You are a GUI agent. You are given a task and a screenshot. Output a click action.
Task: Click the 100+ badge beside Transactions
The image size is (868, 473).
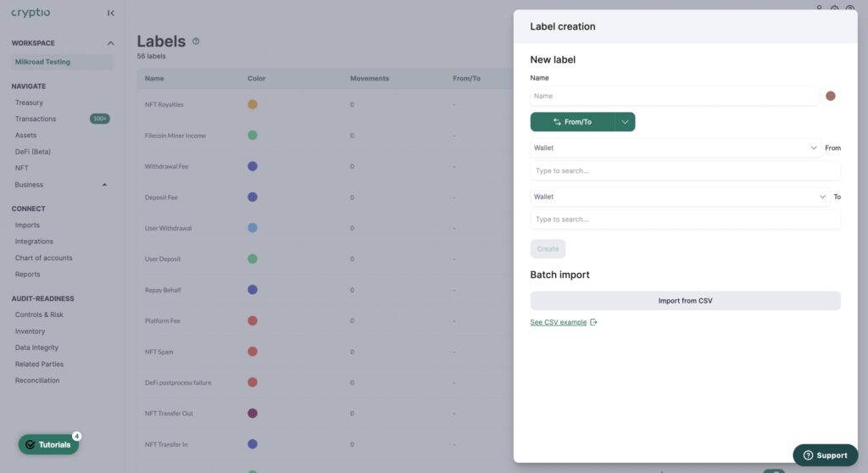(100, 119)
